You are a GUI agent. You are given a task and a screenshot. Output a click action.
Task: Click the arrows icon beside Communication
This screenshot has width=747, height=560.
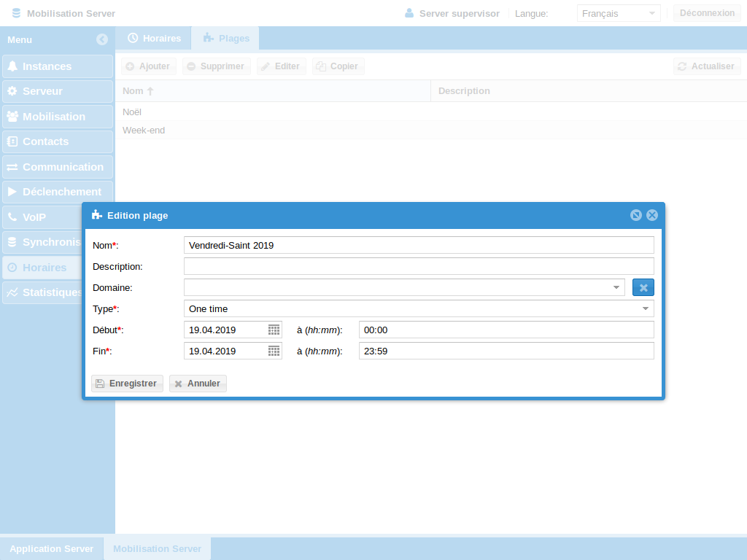click(12, 167)
